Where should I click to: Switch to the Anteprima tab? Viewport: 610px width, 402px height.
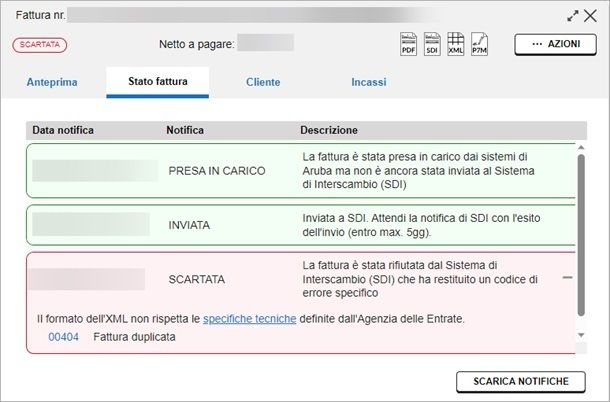(52, 82)
